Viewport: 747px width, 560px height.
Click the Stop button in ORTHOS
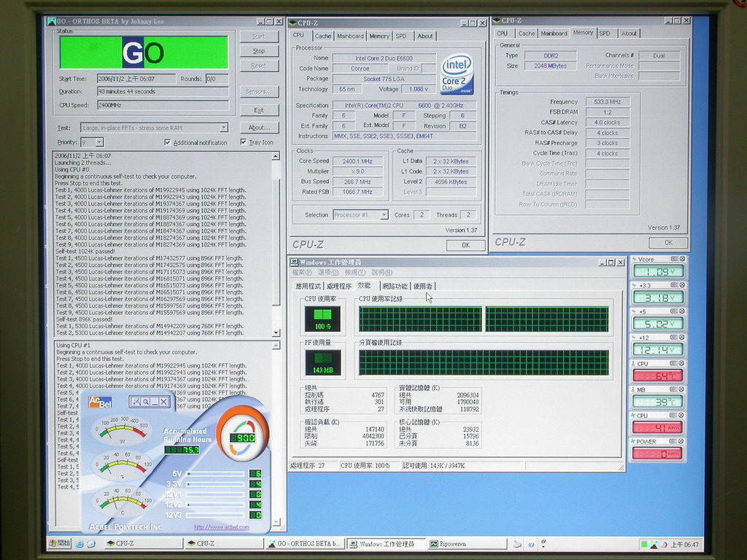coord(259,51)
